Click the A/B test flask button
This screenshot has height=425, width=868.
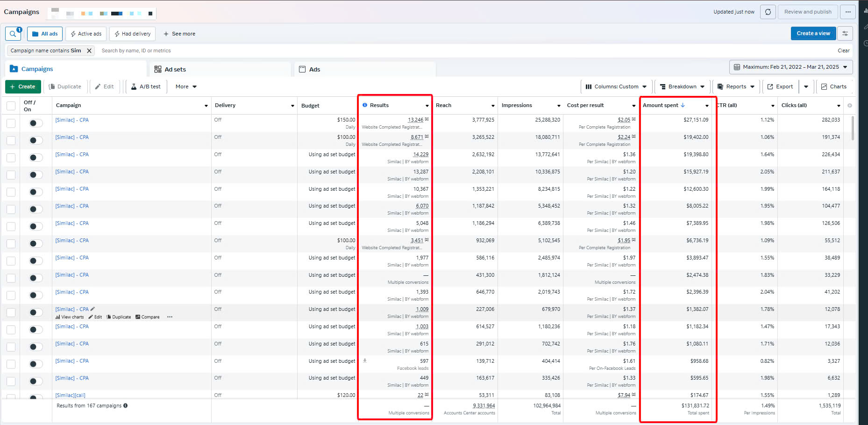[x=146, y=86]
